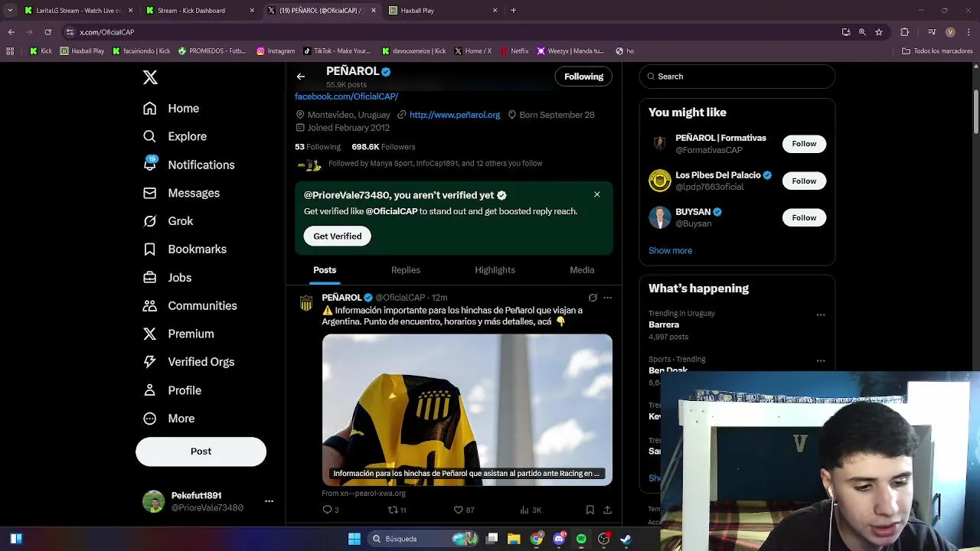Open Spotify from the taskbar
This screenshot has width=980, height=551.
pyautogui.click(x=581, y=539)
